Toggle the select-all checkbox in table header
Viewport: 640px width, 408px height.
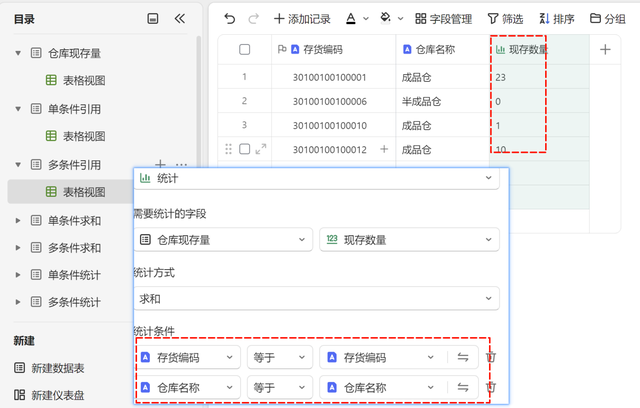click(244, 49)
